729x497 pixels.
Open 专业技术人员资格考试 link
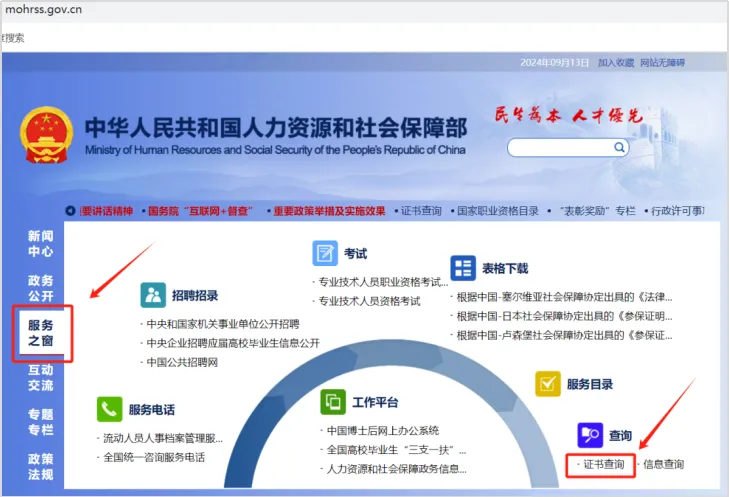tap(369, 301)
